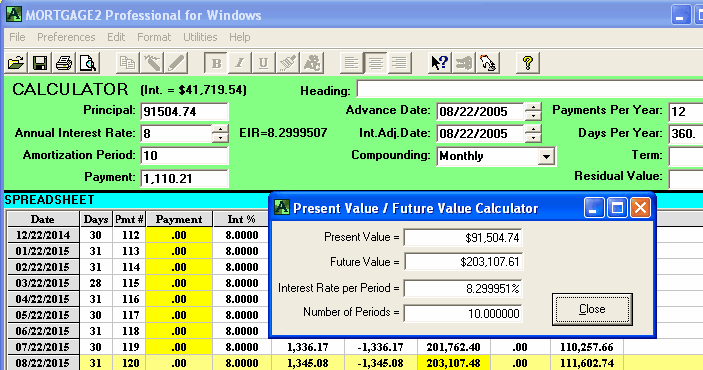Click the arrow question-mark context help icon
Viewport: 703px width, 370px height.
[439, 63]
